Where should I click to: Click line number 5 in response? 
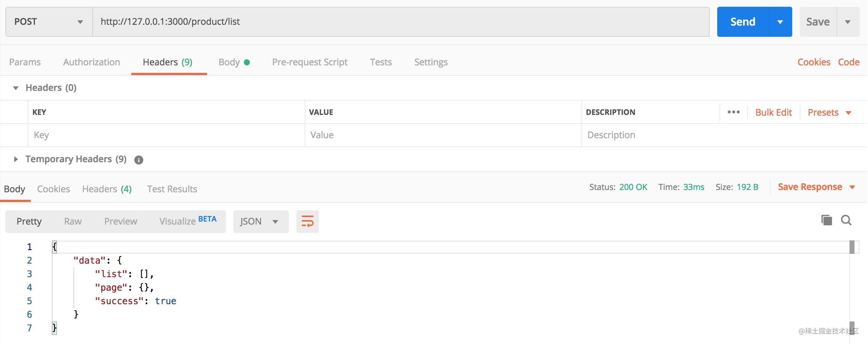click(29, 301)
